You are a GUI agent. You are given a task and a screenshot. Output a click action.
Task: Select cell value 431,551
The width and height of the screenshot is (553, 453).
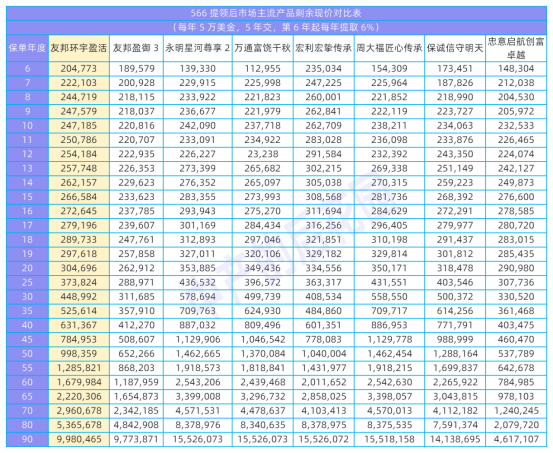[389, 283]
